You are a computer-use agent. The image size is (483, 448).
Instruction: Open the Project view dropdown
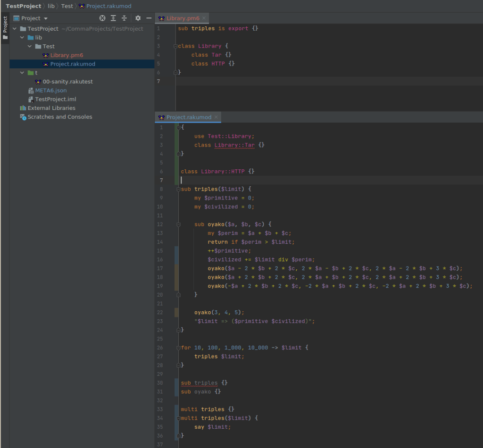(x=46, y=18)
